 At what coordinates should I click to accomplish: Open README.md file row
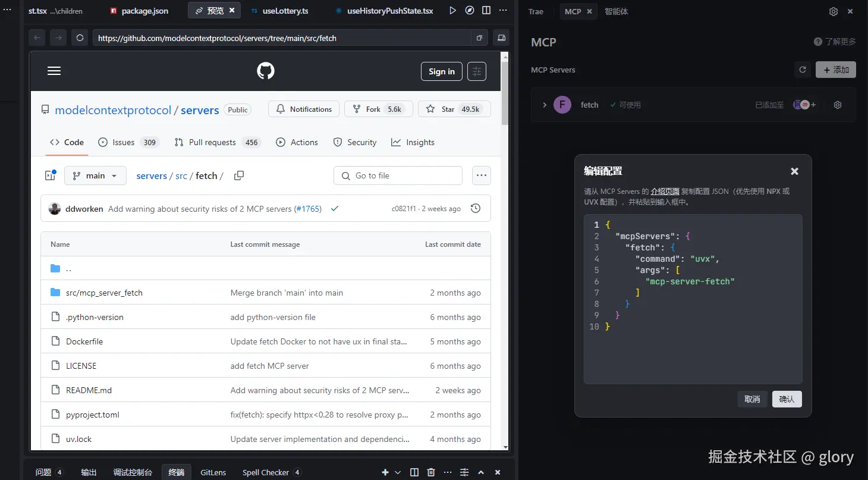[x=266, y=390]
